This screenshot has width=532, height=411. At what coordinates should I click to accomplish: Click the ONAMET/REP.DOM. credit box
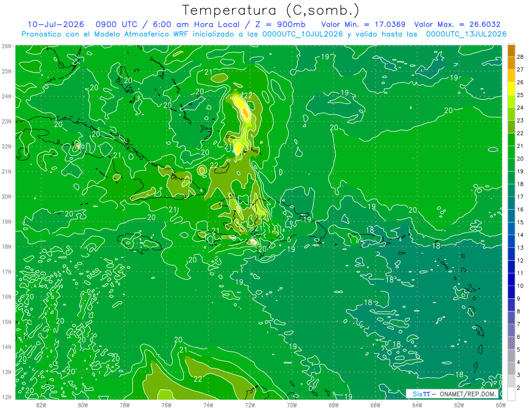[x=452, y=394]
